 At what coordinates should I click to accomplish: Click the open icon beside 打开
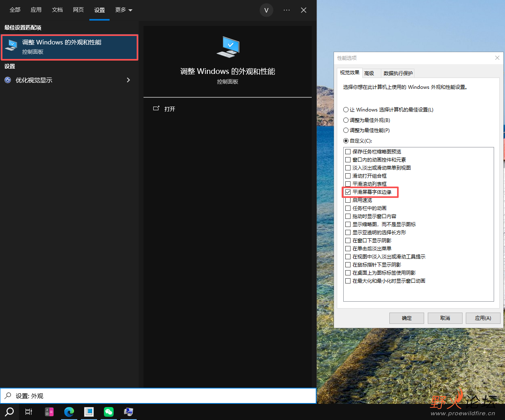[156, 109]
